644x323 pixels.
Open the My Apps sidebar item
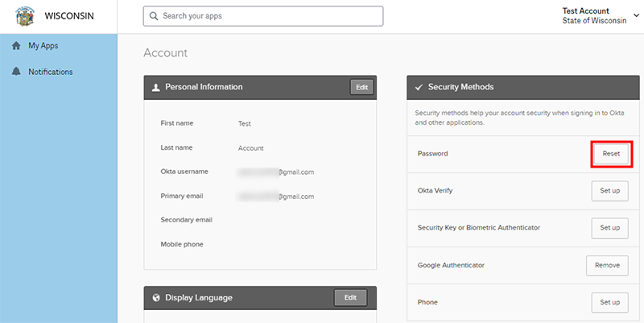43,46
